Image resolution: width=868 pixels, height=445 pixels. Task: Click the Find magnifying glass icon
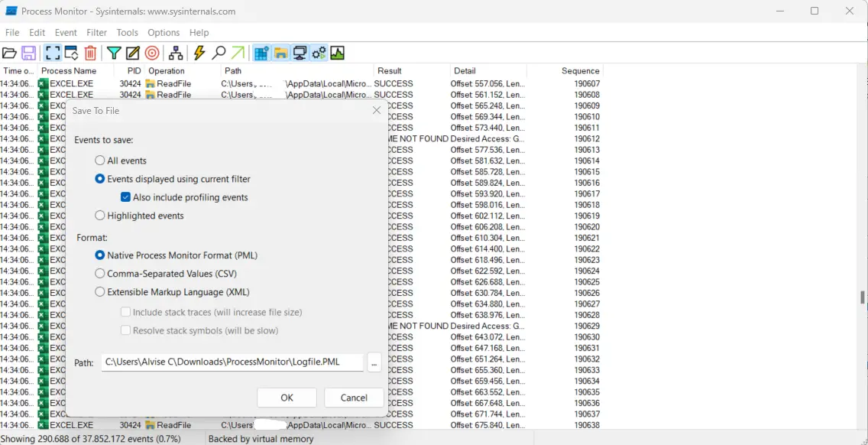click(x=219, y=53)
